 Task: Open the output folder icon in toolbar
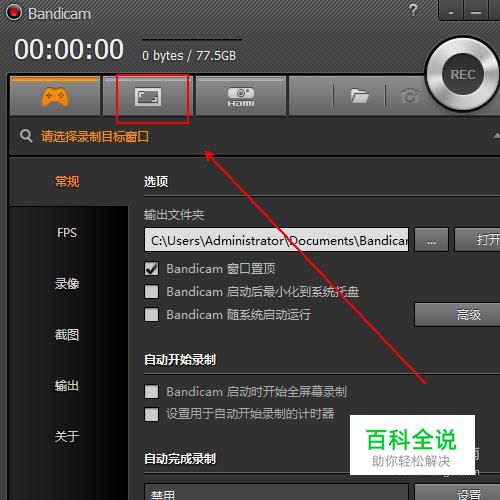(x=359, y=96)
